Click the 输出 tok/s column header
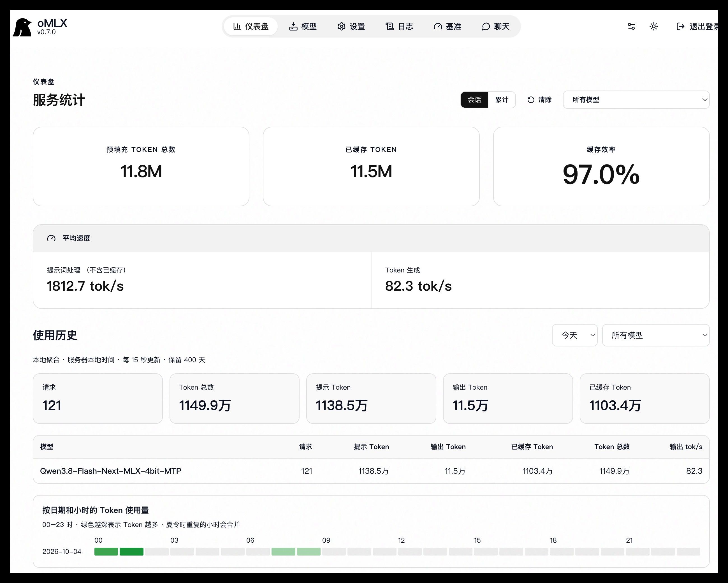The image size is (728, 583). click(x=686, y=446)
